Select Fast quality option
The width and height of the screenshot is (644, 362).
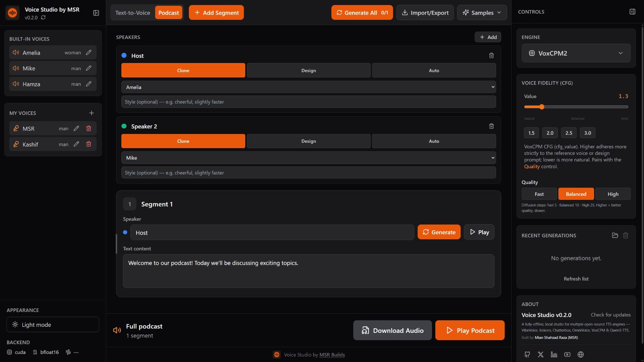tap(539, 194)
